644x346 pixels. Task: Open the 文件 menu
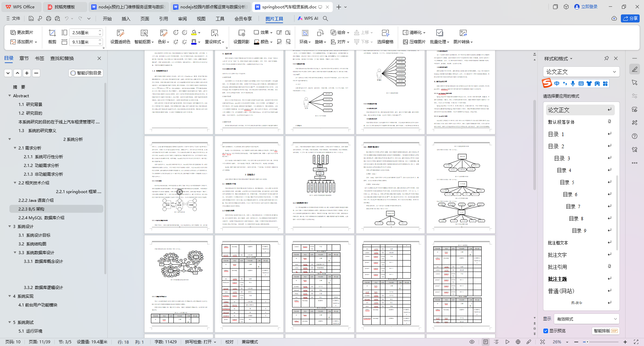(x=13, y=18)
